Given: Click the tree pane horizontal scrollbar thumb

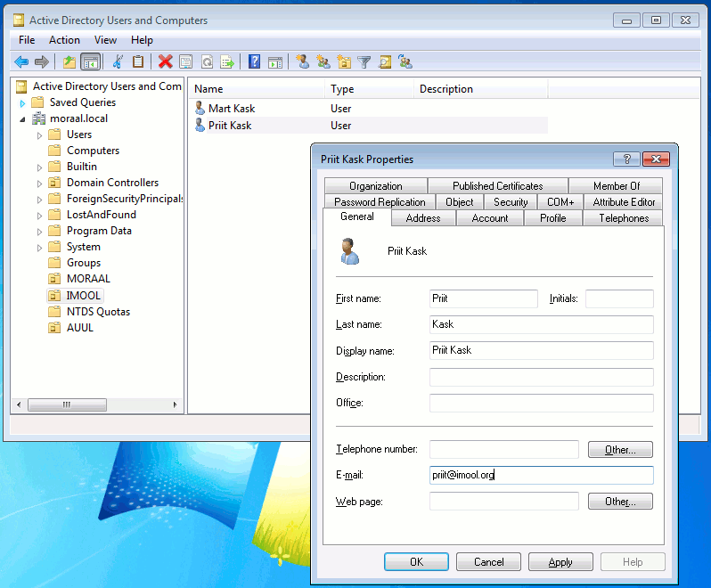Looking at the screenshot, I should [67, 404].
